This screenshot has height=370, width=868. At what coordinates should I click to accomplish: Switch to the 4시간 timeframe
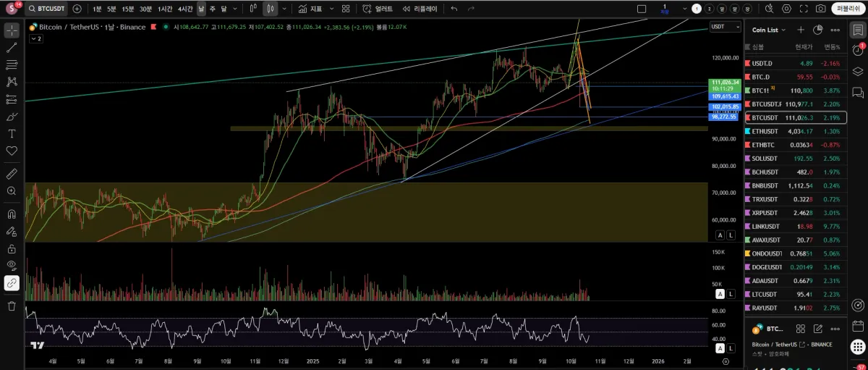(x=185, y=9)
